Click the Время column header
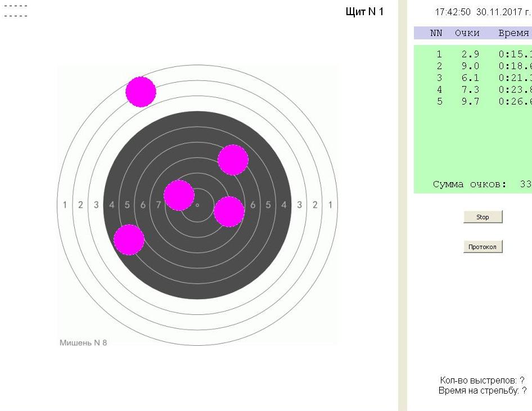The width and height of the screenshot is (532, 411). coord(513,33)
